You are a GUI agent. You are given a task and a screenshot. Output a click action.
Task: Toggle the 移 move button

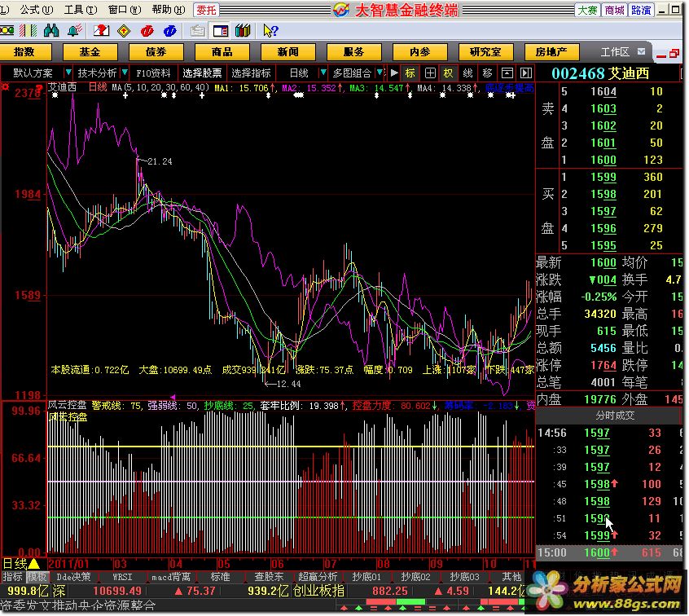tap(487, 73)
